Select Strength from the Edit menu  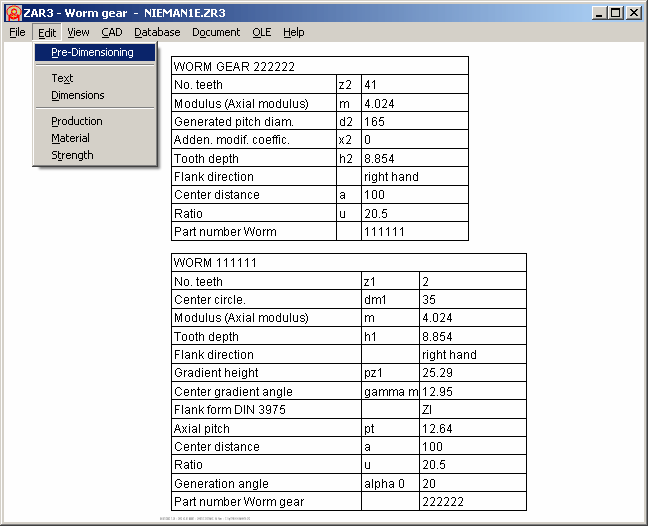[72, 155]
